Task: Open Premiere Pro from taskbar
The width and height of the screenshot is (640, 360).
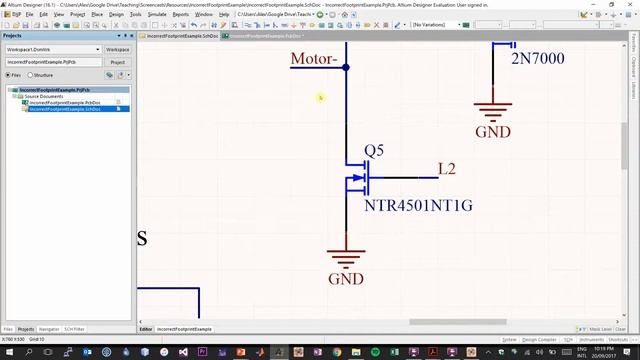Action: (x=202, y=352)
